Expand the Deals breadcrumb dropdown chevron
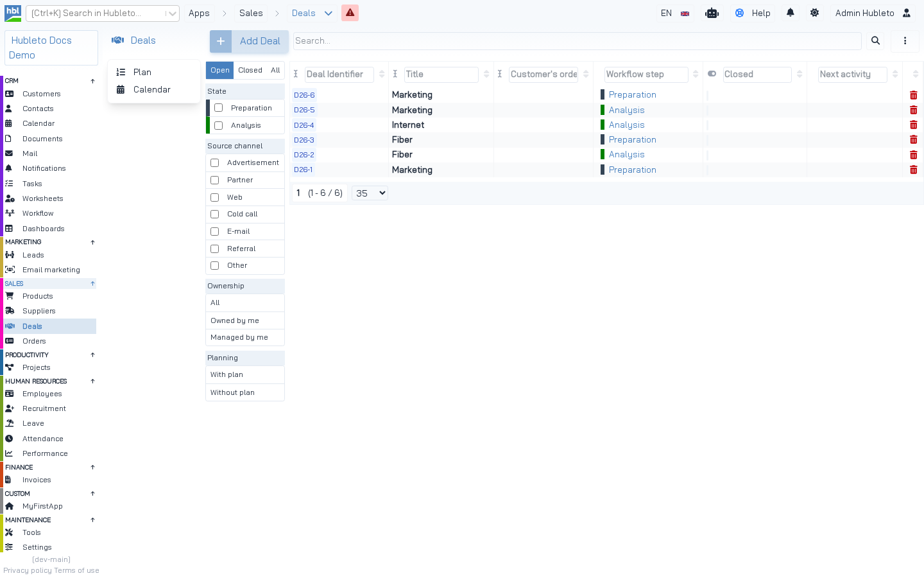The height and width of the screenshot is (578, 924). click(x=329, y=13)
